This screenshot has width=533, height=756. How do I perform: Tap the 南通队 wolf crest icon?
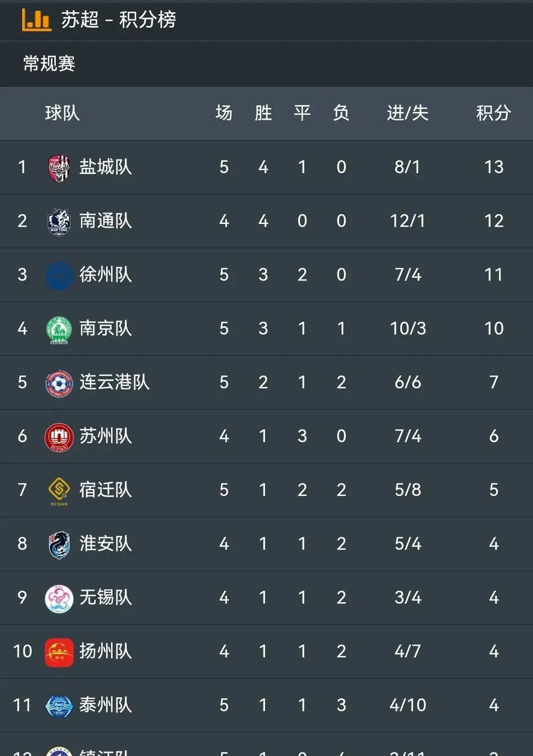tap(59, 221)
